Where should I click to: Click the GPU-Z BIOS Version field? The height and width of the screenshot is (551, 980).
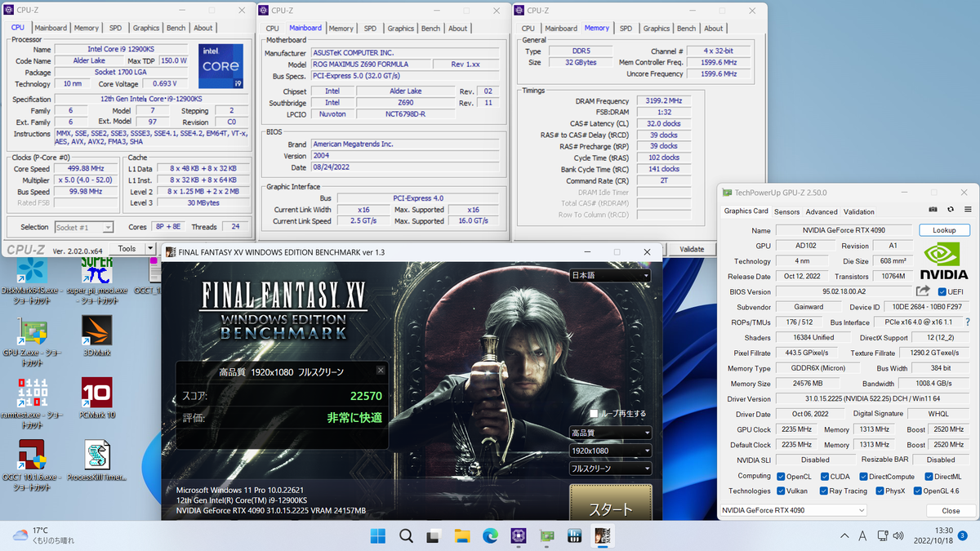(843, 291)
